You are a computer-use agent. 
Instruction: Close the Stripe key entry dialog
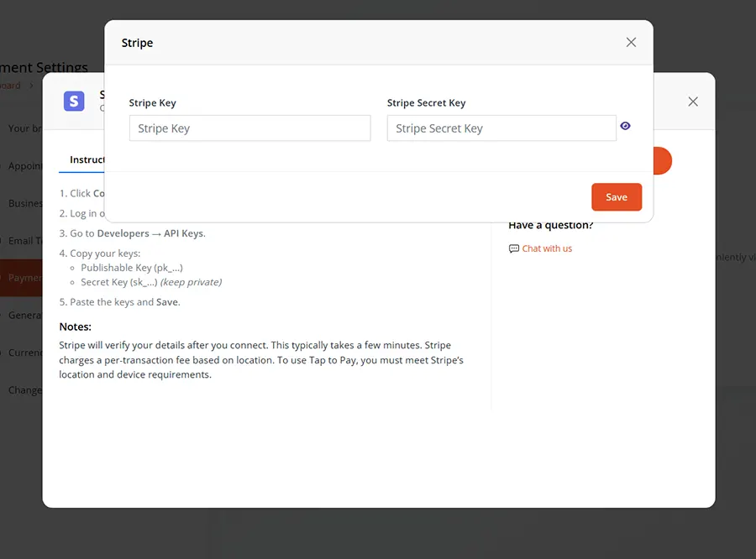point(631,43)
